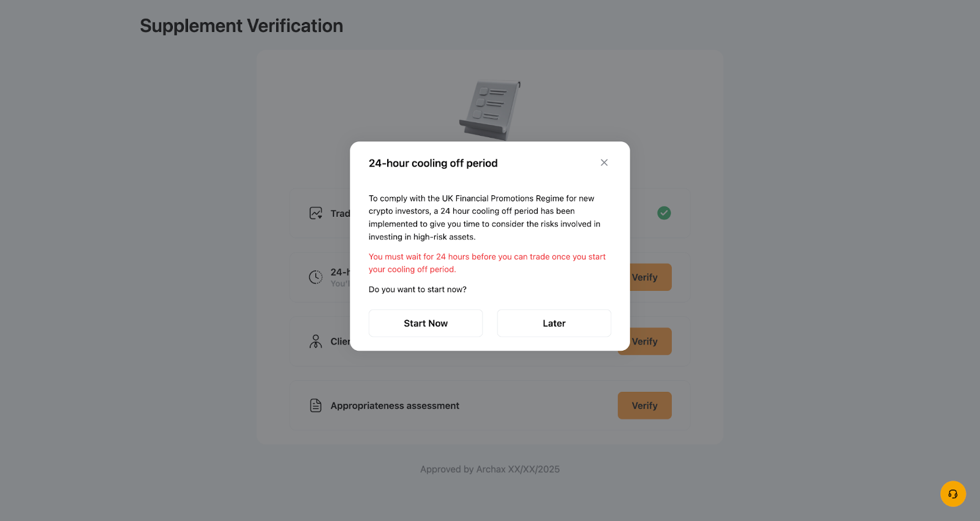This screenshot has width=980, height=521.
Task: Select the trading chart icon
Action: pyautogui.click(x=316, y=213)
